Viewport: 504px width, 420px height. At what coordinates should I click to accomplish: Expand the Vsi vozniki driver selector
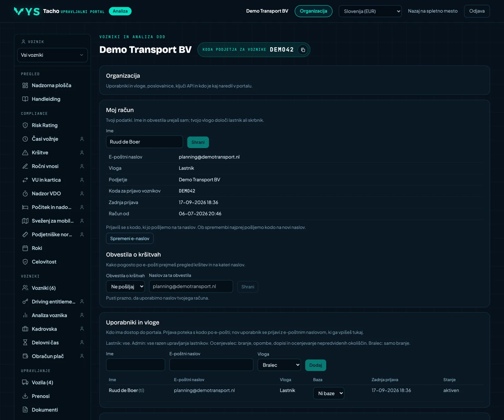coord(52,55)
